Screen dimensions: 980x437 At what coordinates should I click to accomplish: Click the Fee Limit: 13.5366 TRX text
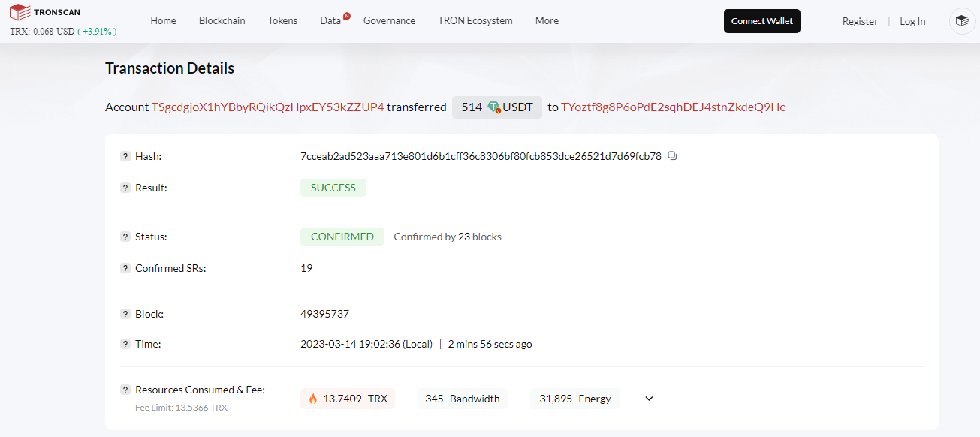(181, 408)
